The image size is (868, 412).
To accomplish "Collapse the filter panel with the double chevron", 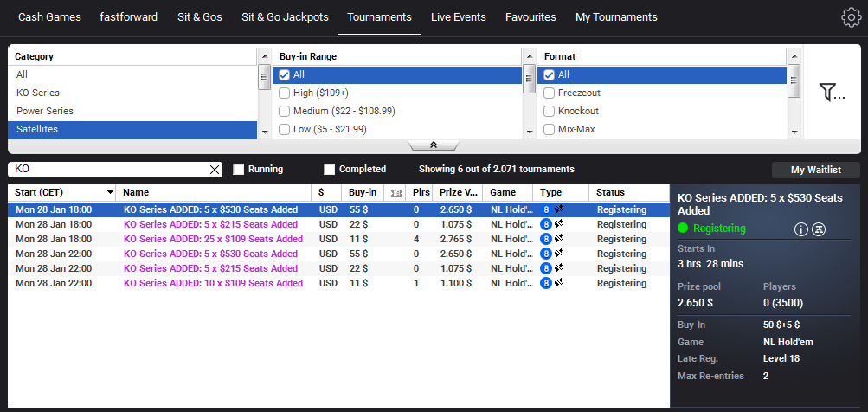I will tap(433, 145).
